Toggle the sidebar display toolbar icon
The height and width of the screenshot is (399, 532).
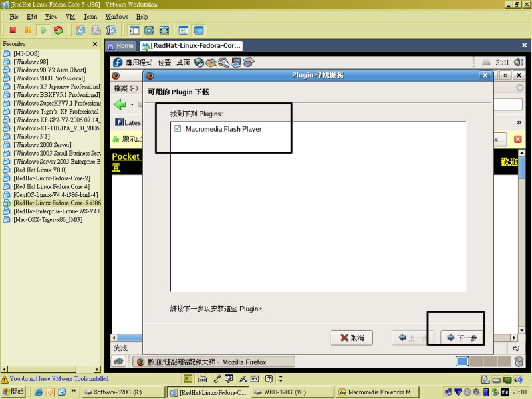click(x=134, y=30)
